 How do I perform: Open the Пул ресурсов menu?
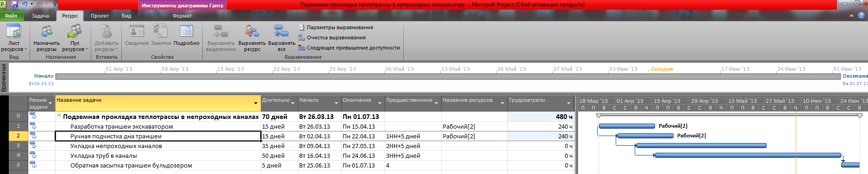click(75, 38)
